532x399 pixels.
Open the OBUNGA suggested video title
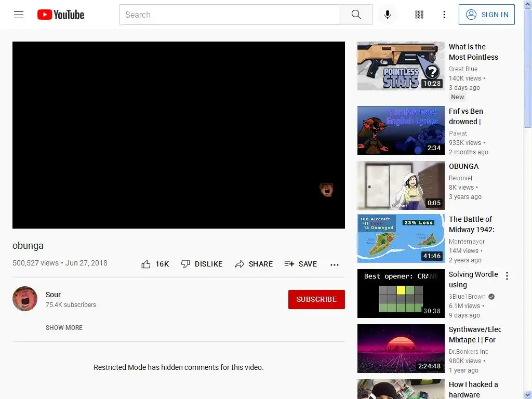click(464, 166)
